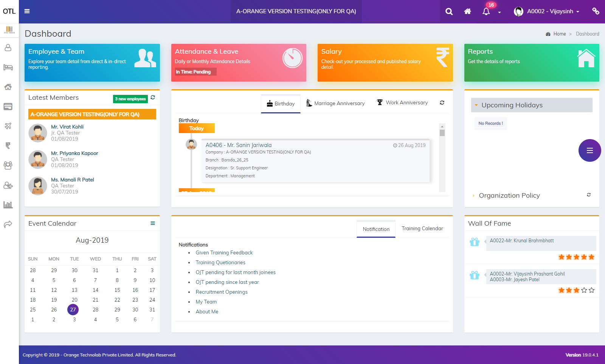Open the Recruitment Openings notification link
Screen dimensions: 605x364
click(222, 292)
